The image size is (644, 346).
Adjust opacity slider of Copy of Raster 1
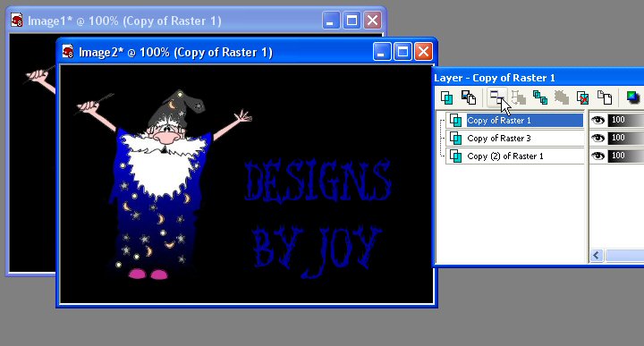[x=625, y=121]
